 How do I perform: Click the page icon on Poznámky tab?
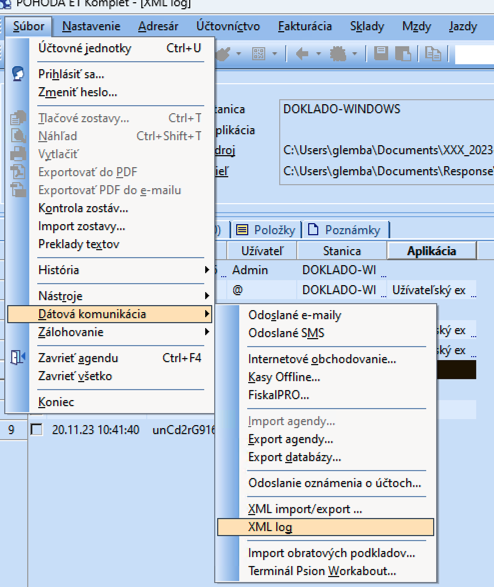point(313,229)
